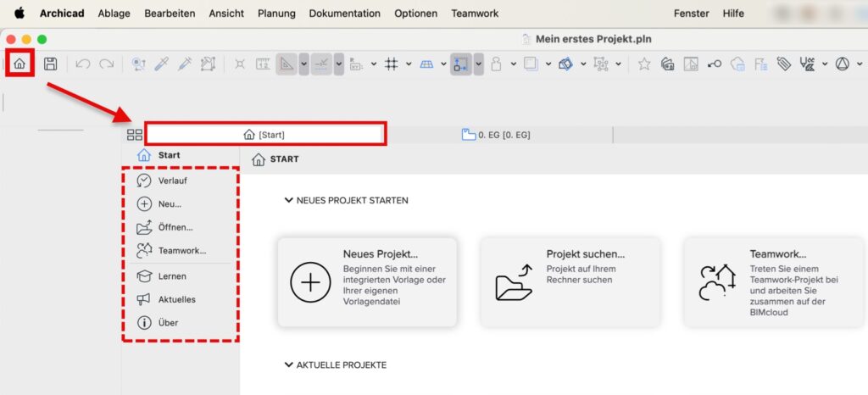Open the Bearbeiten menu

click(170, 14)
